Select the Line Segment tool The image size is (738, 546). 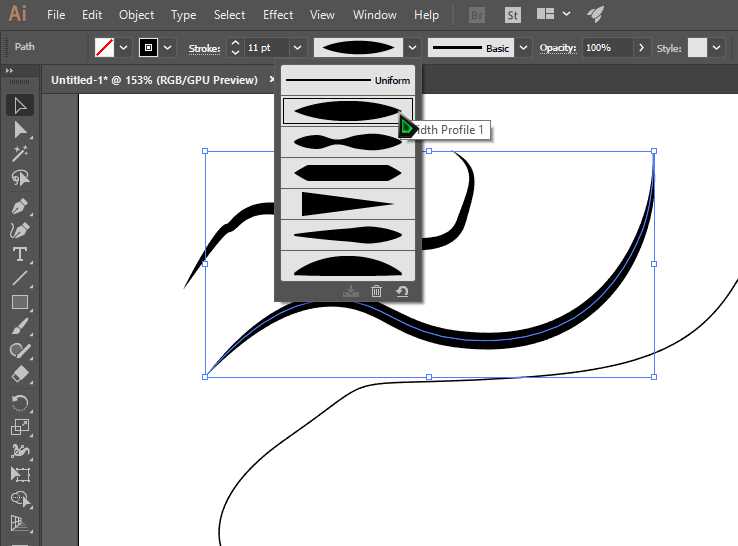[x=20, y=278]
